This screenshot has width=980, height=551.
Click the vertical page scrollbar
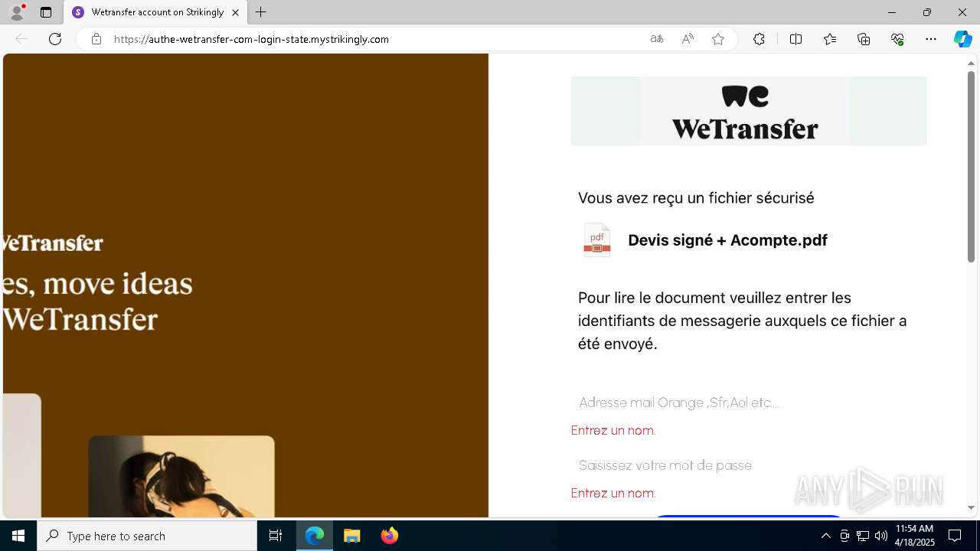pos(971,167)
